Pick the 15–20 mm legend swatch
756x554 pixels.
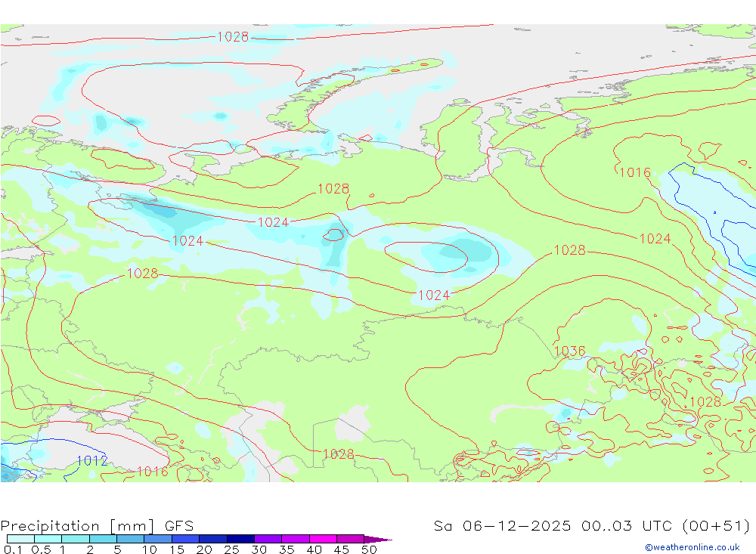click(186, 539)
